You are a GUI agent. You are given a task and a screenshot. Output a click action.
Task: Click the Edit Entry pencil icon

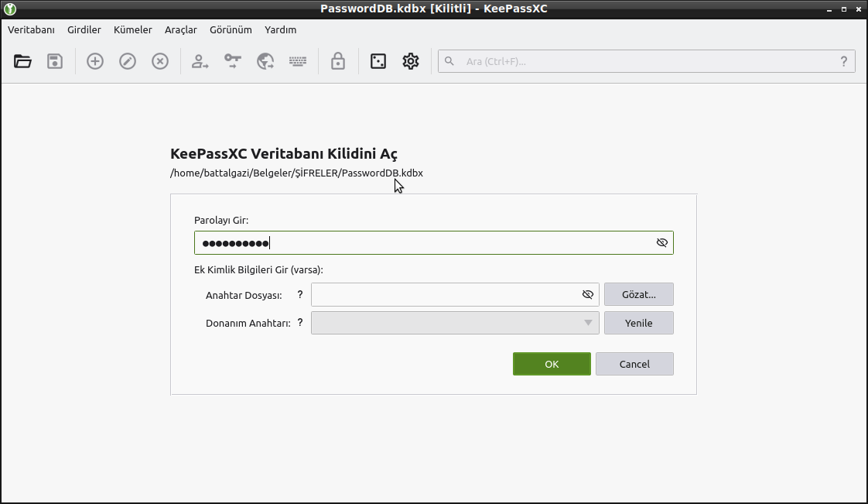[x=128, y=61]
